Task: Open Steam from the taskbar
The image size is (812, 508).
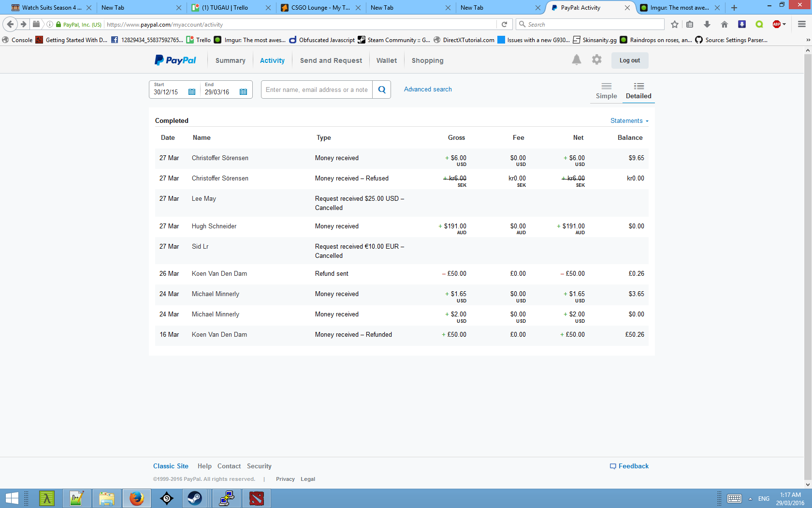Action: [x=195, y=498]
